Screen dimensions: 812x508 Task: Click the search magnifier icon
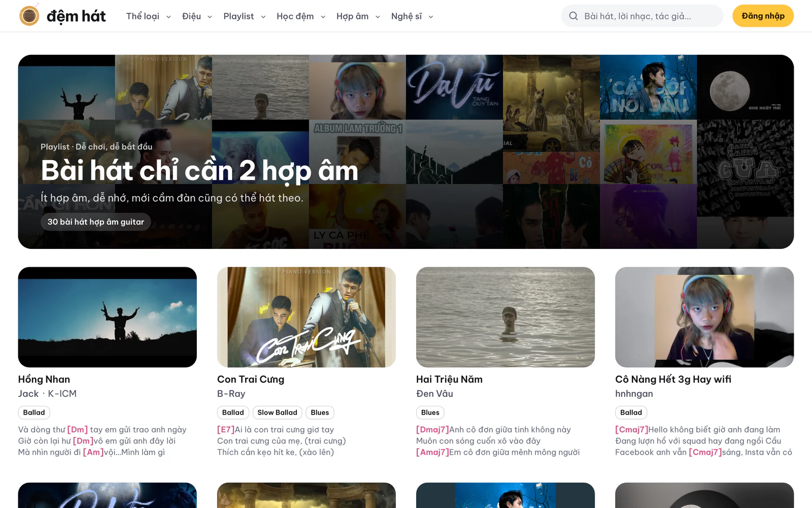(x=573, y=16)
